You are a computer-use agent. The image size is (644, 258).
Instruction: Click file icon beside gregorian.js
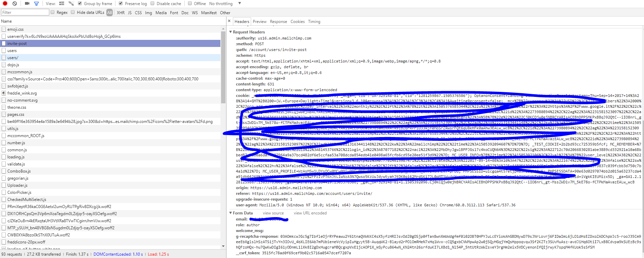point(4,178)
